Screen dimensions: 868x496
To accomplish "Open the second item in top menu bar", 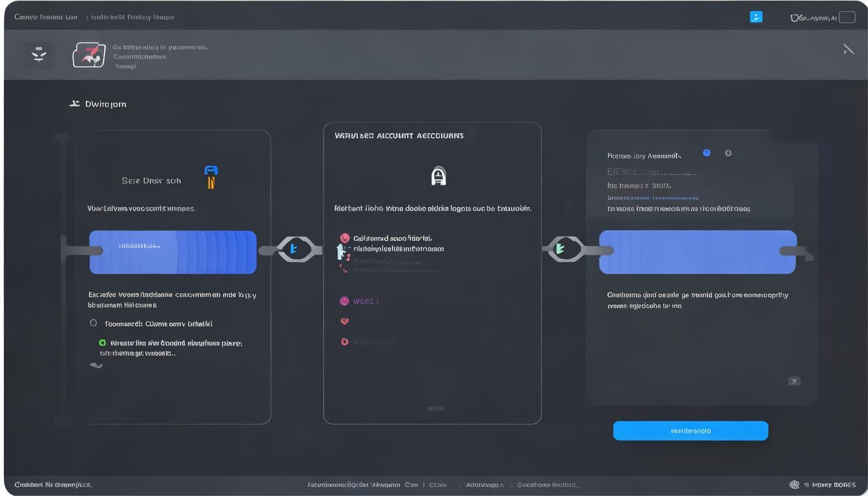I will pyautogui.click(x=132, y=17).
